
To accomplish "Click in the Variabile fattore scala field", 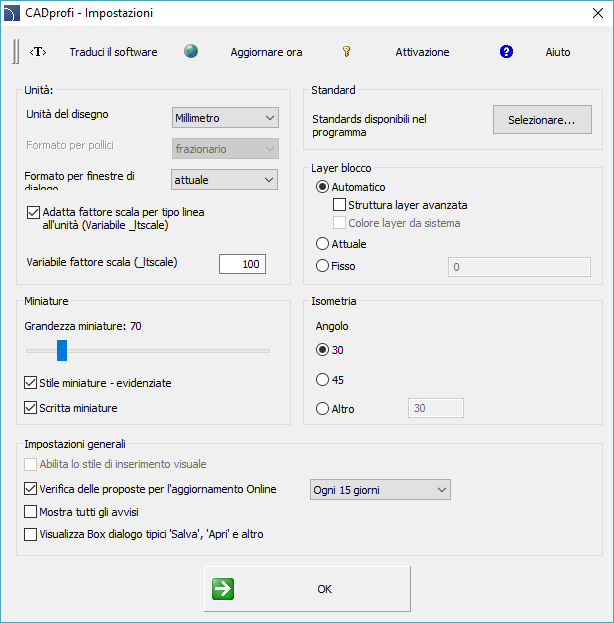I will click(242, 264).
